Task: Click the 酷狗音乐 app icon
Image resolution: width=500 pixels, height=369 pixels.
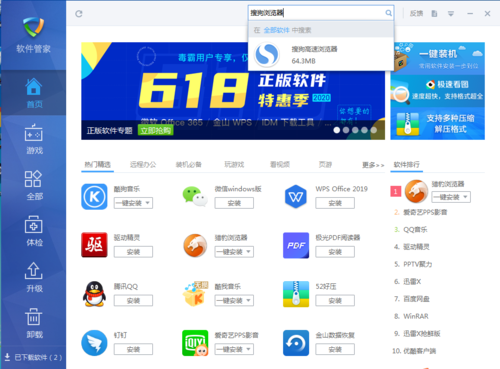Action: [x=94, y=197]
